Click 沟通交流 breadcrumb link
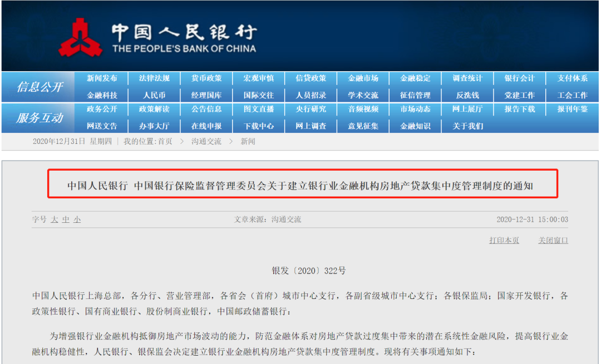The width and height of the screenshot is (601, 364). (206, 142)
